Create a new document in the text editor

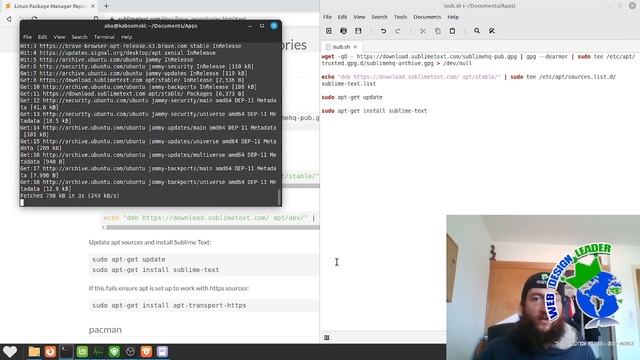[329, 31]
